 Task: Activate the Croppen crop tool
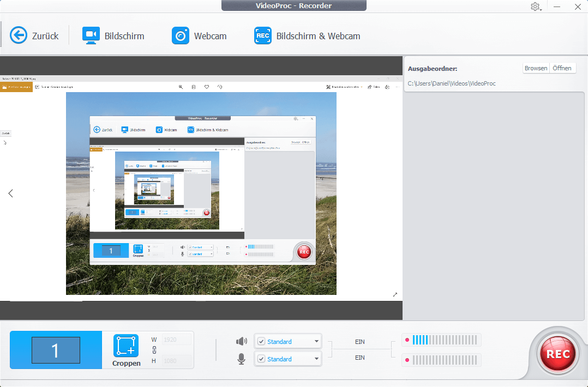(127, 350)
